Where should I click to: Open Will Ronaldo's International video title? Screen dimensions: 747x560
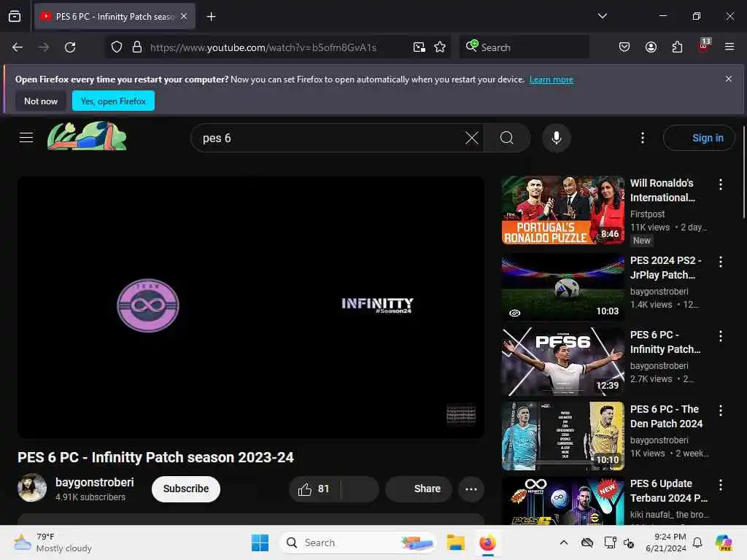point(662,190)
